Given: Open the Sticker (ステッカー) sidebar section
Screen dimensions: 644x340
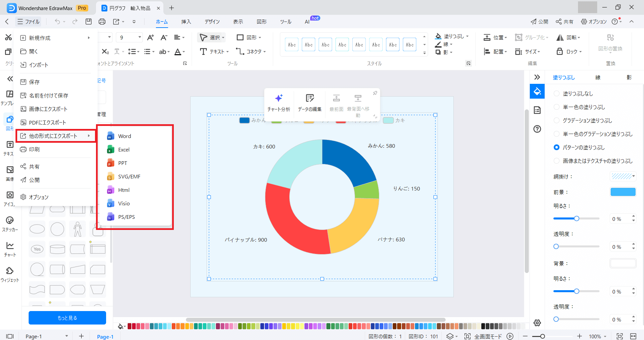Looking at the screenshot, I should [x=10, y=224].
